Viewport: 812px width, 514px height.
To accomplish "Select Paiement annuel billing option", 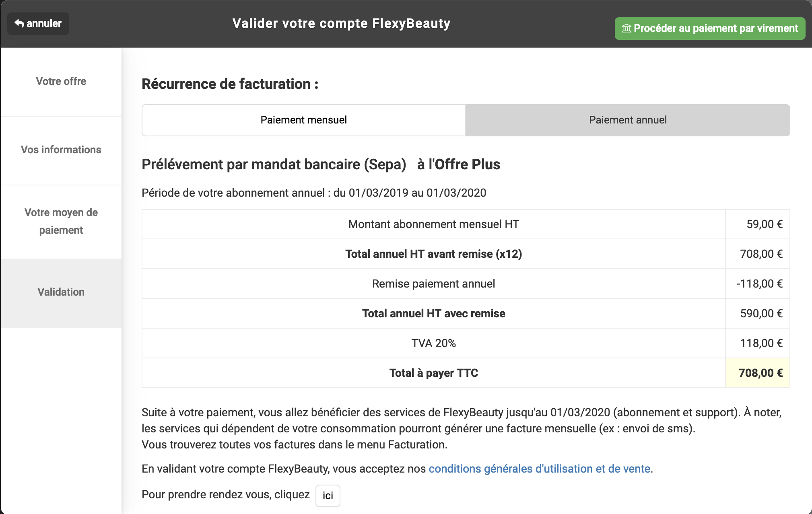I will pyautogui.click(x=628, y=120).
